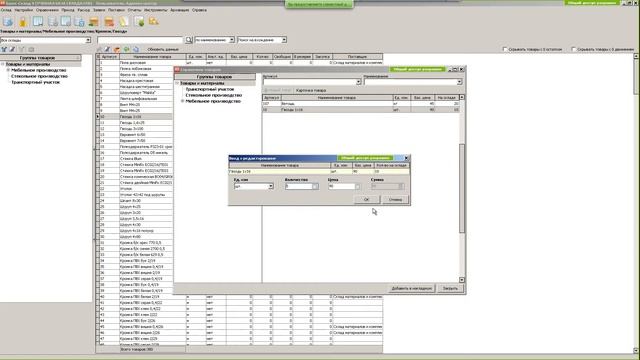
Task: Toggle Скрывать товары с 0 остатком checkbox
Action: coord(505,49)
